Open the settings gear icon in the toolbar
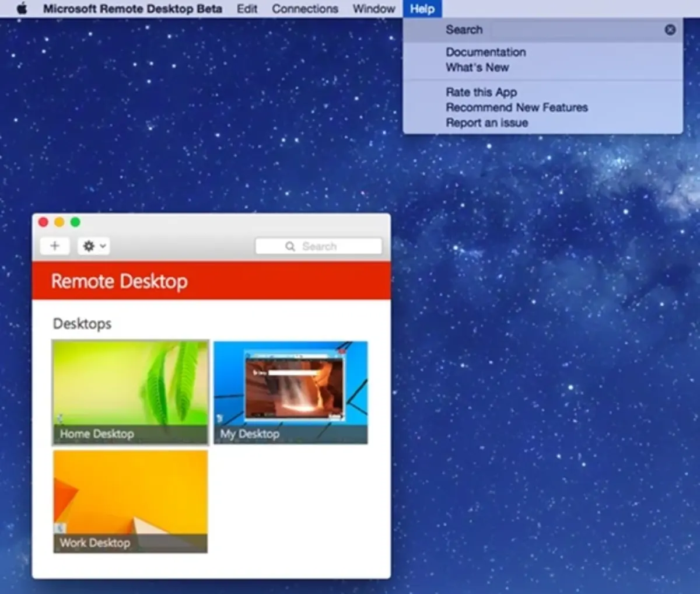The width and height of the screenshot is (700, 594). point(89,246)
